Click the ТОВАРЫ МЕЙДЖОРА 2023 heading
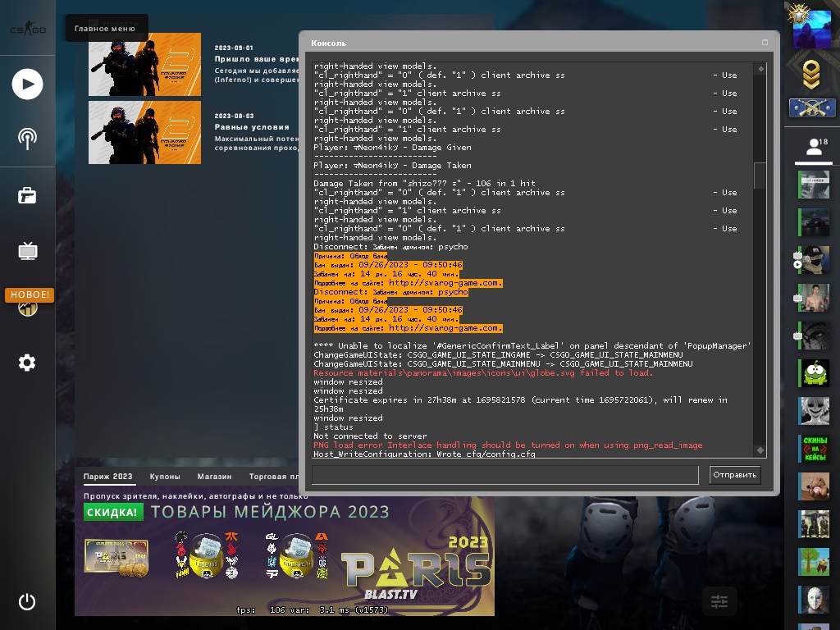 pos(270,512)
